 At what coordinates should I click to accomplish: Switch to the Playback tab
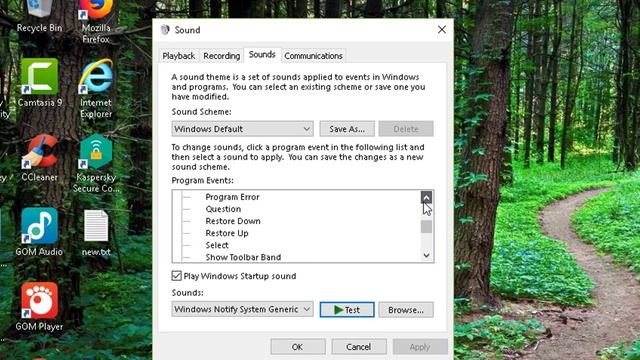click(178, 56)
